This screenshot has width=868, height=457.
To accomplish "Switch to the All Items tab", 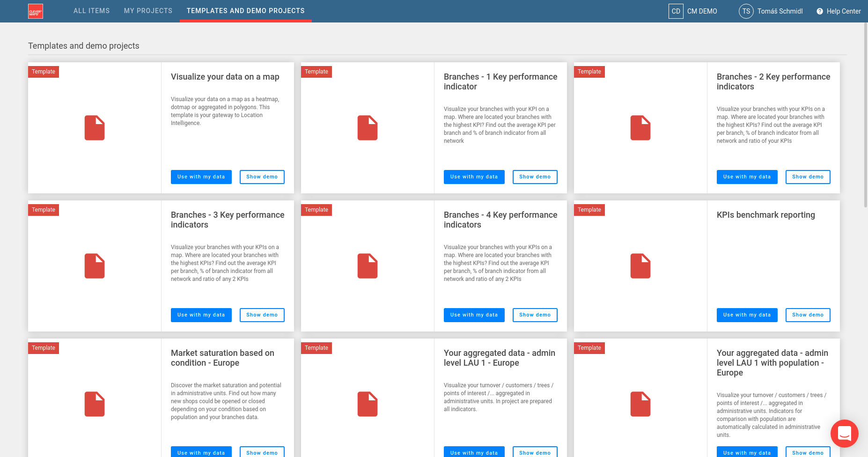I will (x=91, y=11).
